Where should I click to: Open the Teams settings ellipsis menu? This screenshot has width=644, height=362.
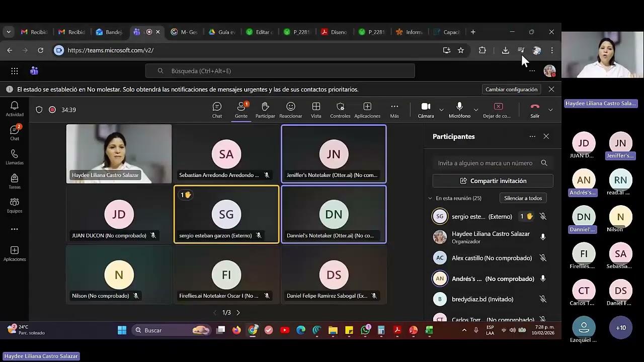[x=532, y=71]
